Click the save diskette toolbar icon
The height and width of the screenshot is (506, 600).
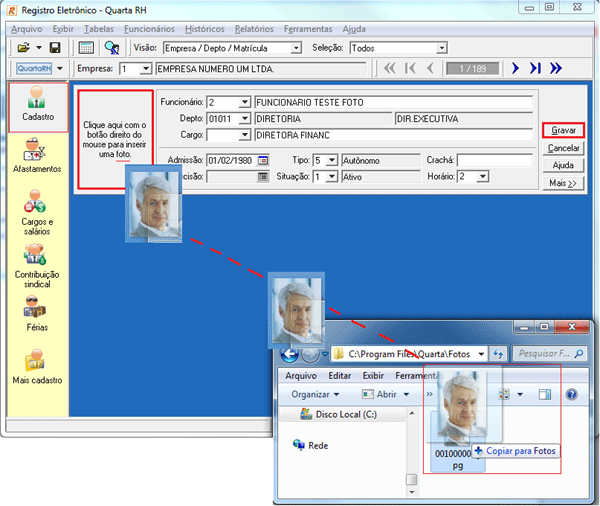[55, 48]
